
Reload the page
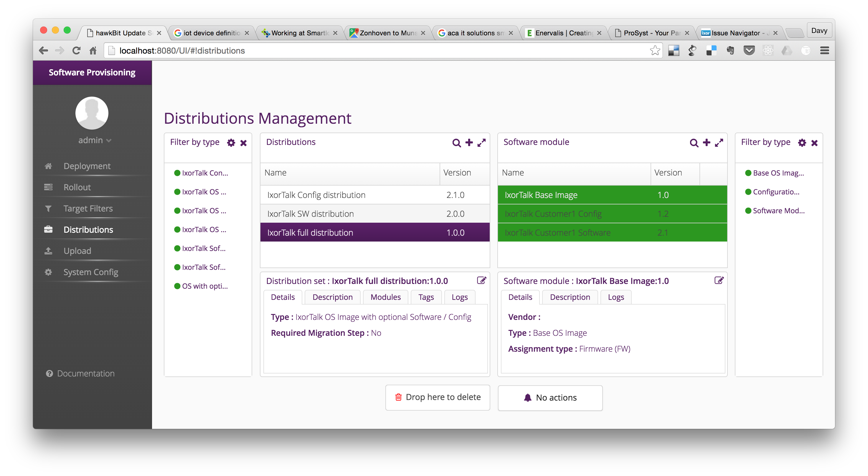(77, 51)
